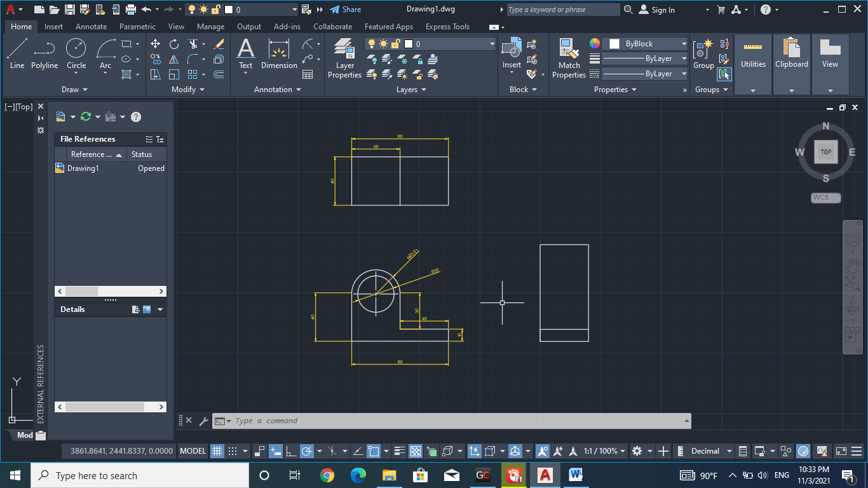This screenshot has width=868, height=488.
Task: Open the Express Tools tab
Action: (x=447, y=27)
